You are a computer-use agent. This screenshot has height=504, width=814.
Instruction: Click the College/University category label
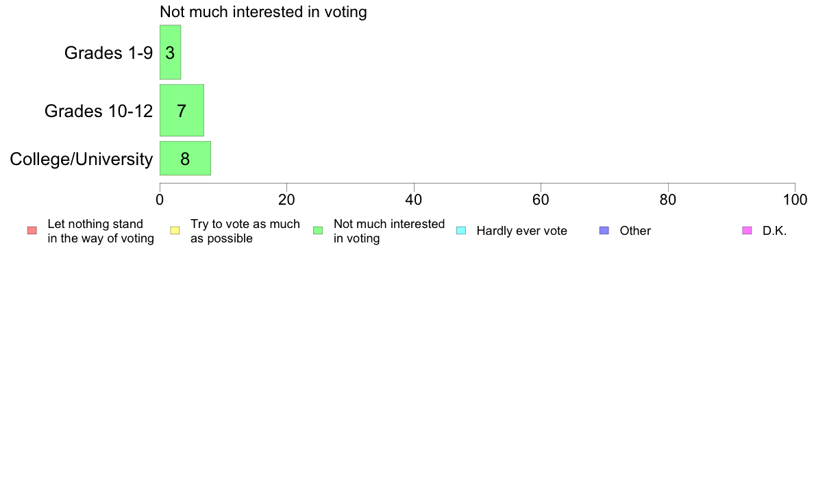pos(82,159)
